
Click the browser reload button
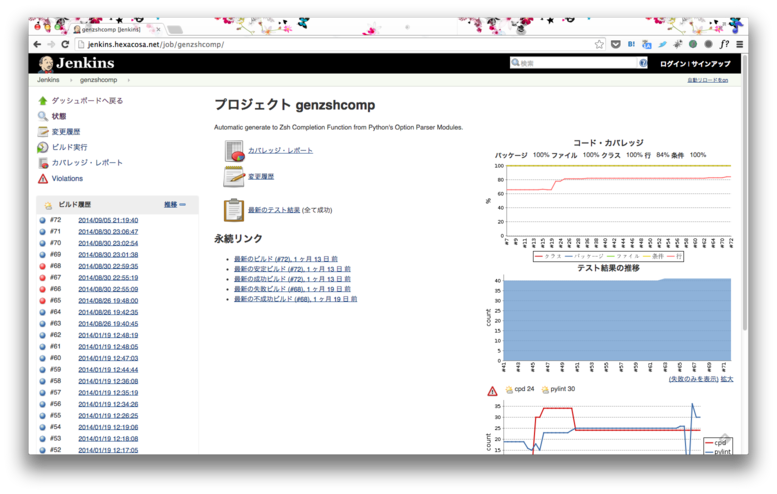tap(65, 45)
